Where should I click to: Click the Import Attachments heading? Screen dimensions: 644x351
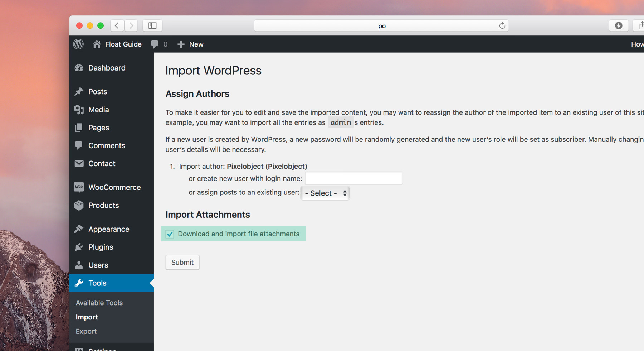point(208,215)
